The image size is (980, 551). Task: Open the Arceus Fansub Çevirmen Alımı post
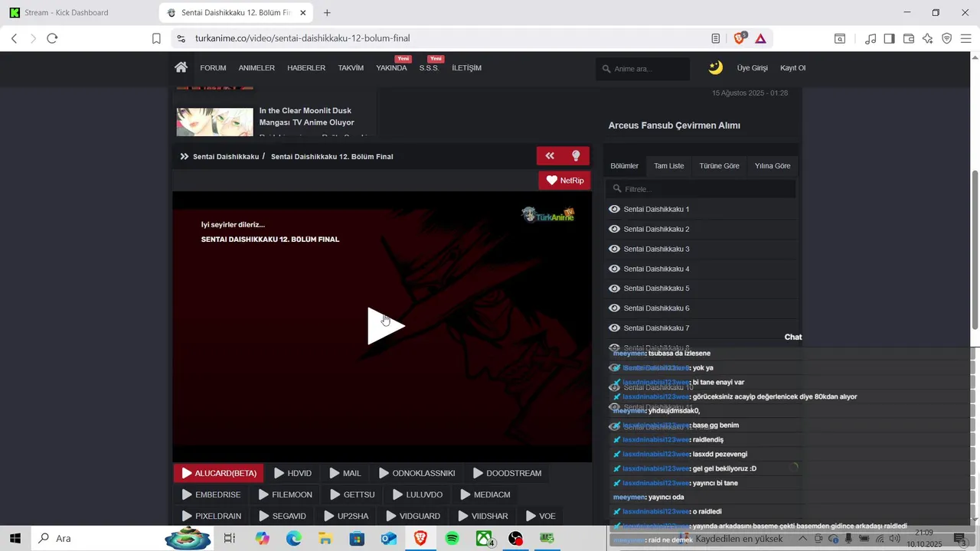click(674, 126)
